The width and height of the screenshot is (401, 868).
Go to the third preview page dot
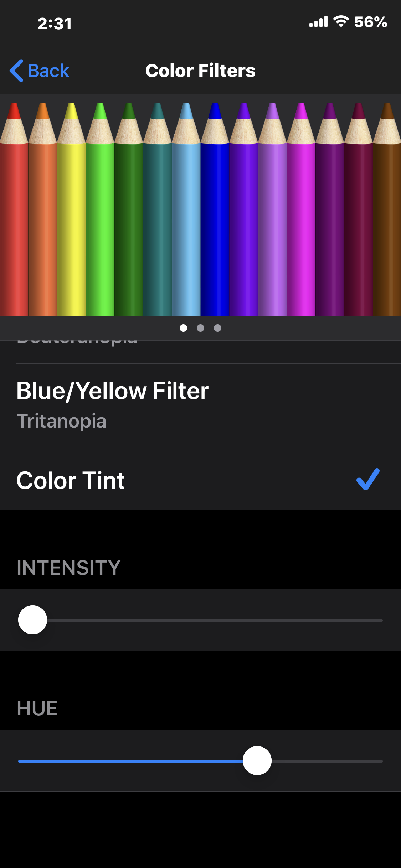tap(217, 328)
